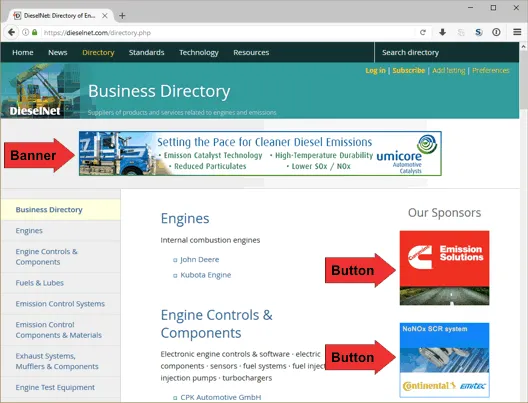
Task: Select the DieselNet Directory browser tab
Action: click(x=60, y=16)
